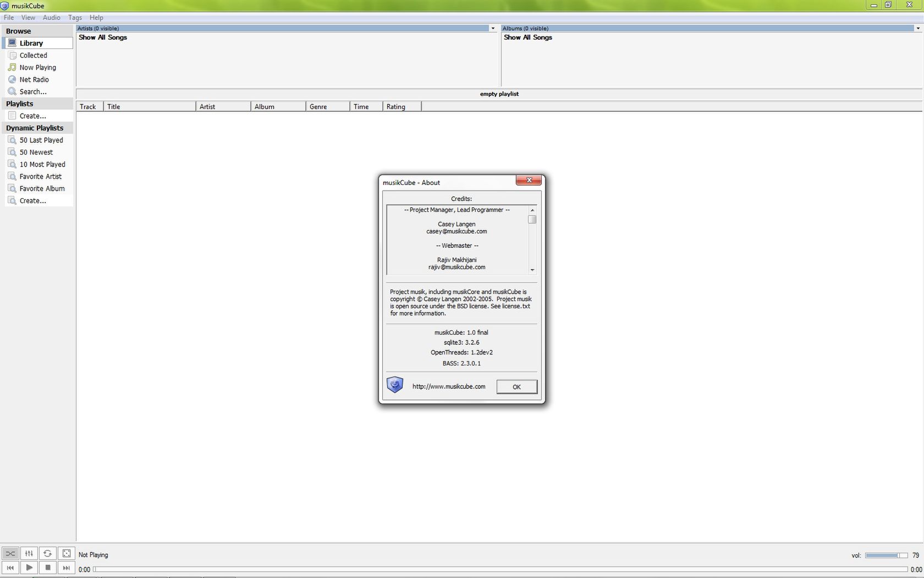
Task: Sort playlist by Track column header
Action: pyautogui.click(x=90, y=106)
